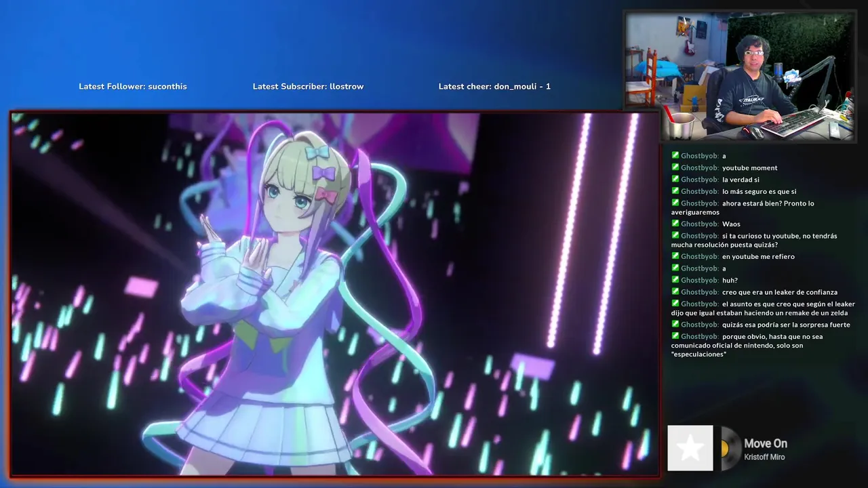The width and height of the screenshot is (868, 488).
Task: Select the artist name "Kristoff Miro"
Action: click(x=764, y=457)
